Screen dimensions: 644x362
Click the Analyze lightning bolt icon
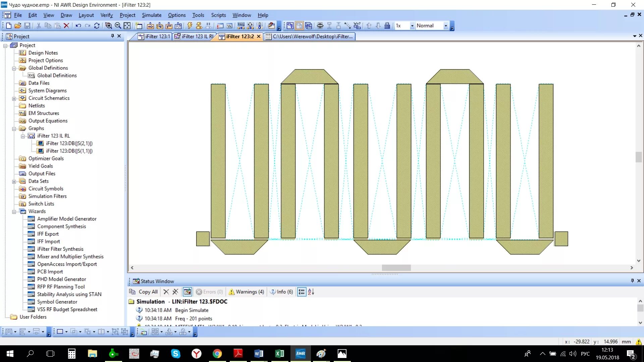pyautogui.click(x=190, y=26)
